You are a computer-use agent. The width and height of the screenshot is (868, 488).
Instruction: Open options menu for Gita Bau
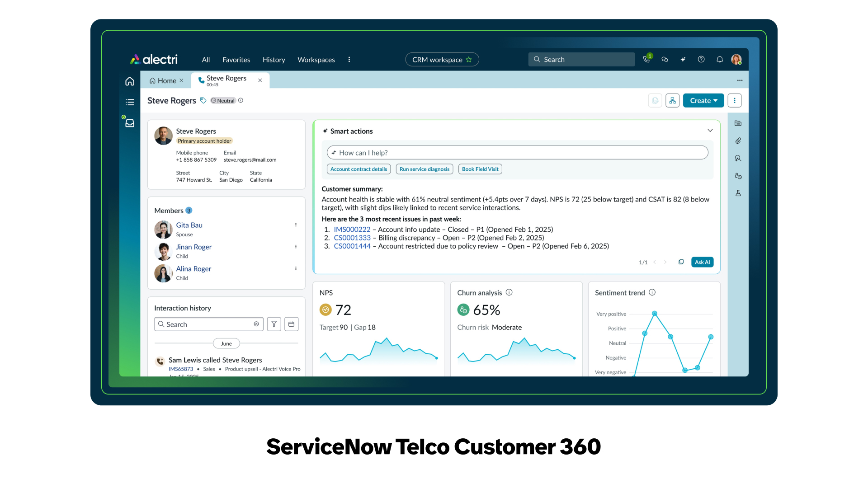click(296, 225)
